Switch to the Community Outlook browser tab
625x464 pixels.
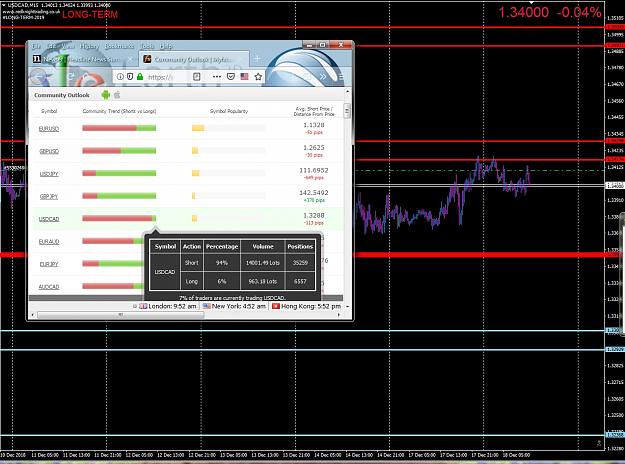(x=193, y=59)
